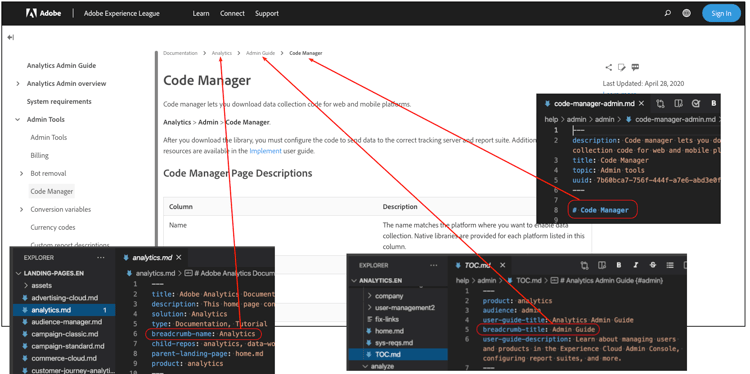Open preview to side in TOC.md editor
The height and width of the screenshot is (374, 750).
pos(602,265)
